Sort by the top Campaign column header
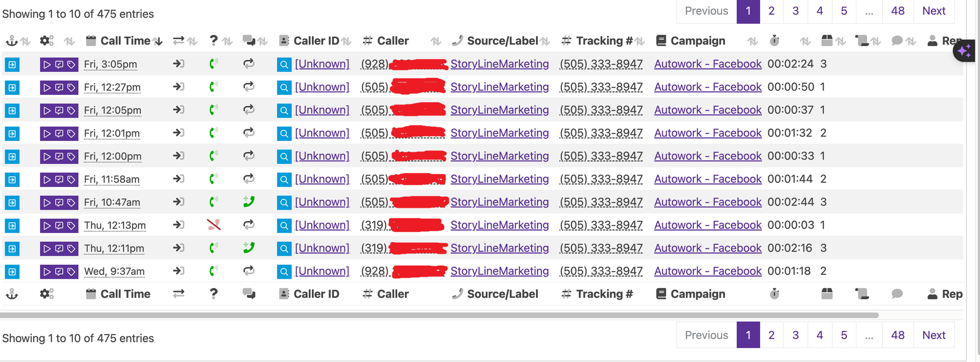 pyautogui.click(x=697, y=41)
